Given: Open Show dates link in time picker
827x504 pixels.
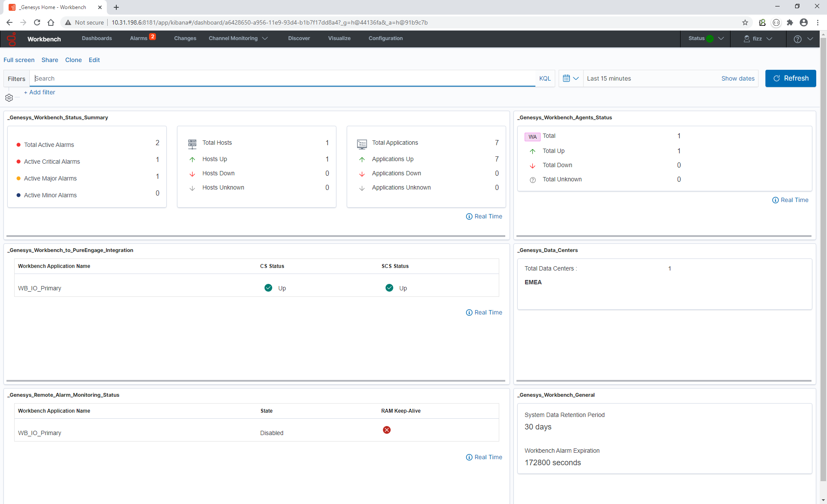Looking at the screenshot, I should [x=738, y=78].
